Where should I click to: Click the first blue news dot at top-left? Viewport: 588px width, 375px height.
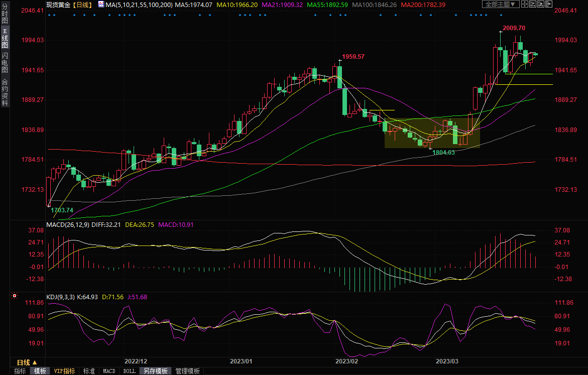(x=49, y=15)
